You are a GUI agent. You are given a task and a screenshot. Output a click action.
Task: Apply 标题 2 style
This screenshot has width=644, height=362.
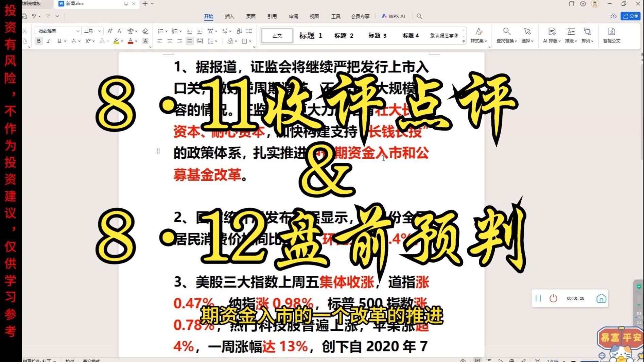[x=344, y=36]
